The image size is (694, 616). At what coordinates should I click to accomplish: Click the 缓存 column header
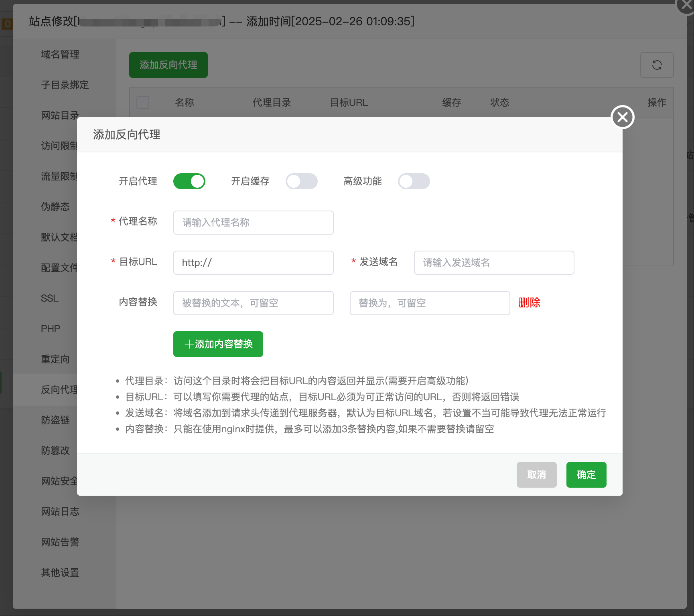(452, 102)
